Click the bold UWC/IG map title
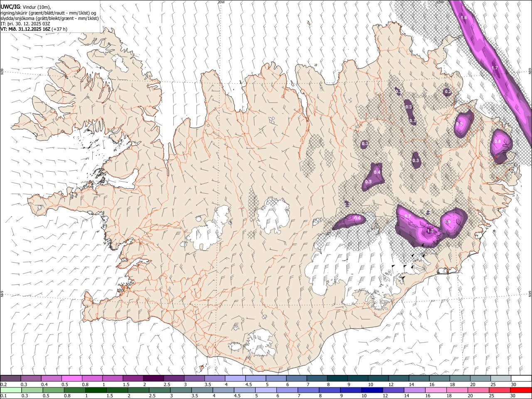Image resolution: width=532 pixels, height=399 pixels. click(10, 7)
